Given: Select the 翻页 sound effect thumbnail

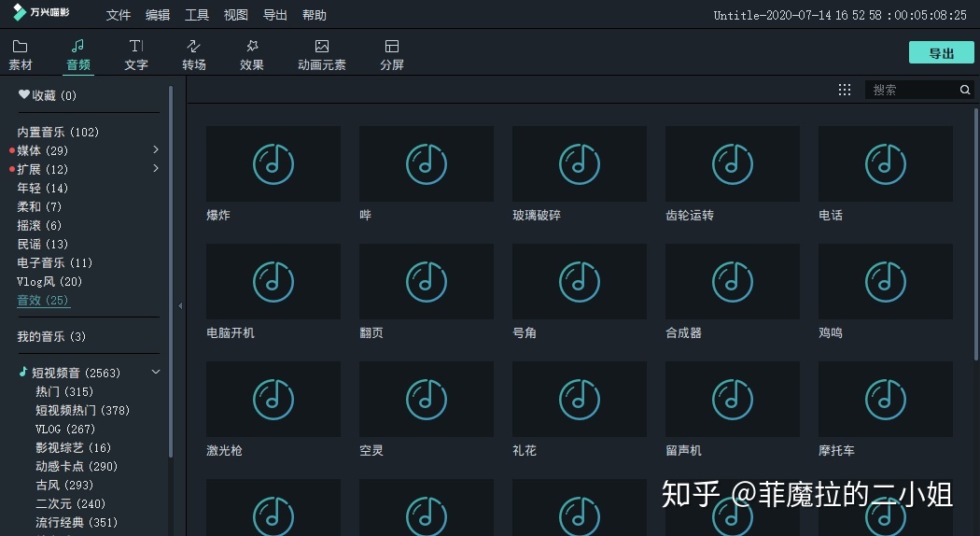Looking at the screenshot, I should click(427, 281).
